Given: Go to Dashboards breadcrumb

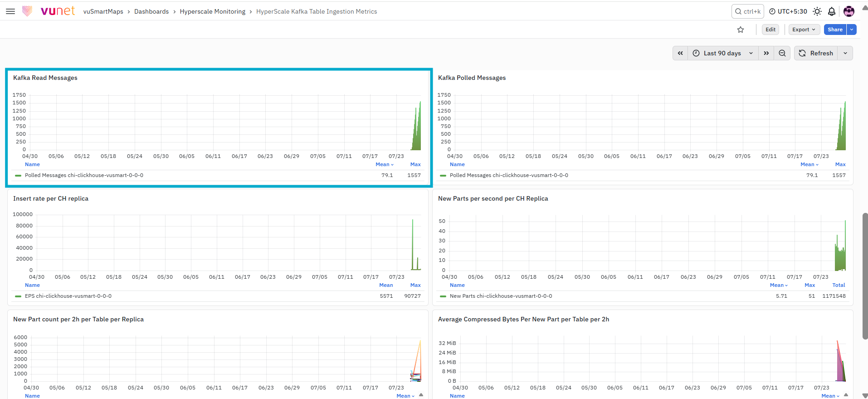Looking at the screenshot, I should coord(151,11).
